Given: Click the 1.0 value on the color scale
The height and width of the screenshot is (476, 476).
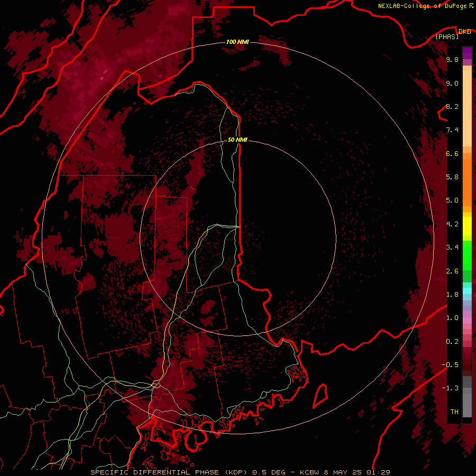Looking at the screenshot, I should pyautogui.click(x=452, y=318).
